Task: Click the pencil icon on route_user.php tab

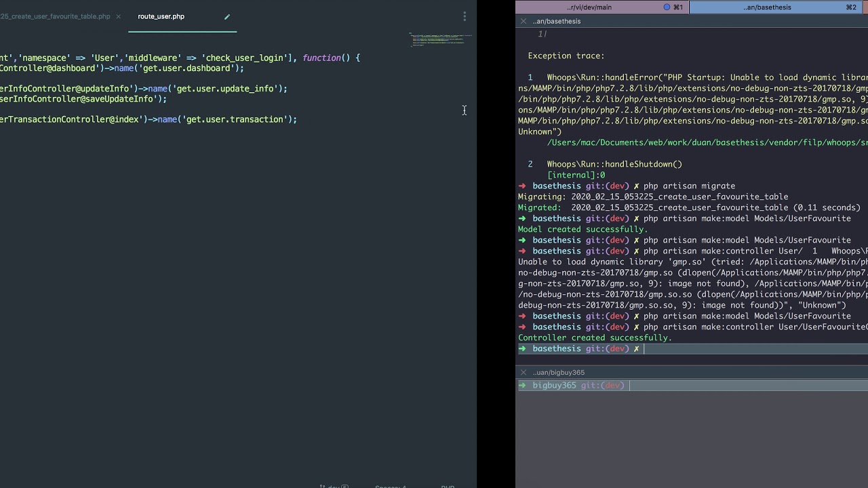Action: pos(227,16)
